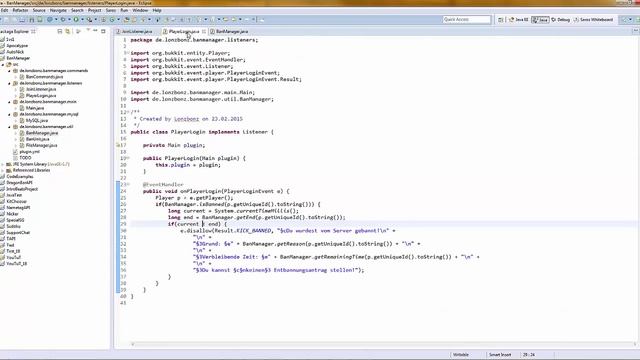Minimize the Package Explorer view
The width and height of the screenshot is (640, 360).
95,31
